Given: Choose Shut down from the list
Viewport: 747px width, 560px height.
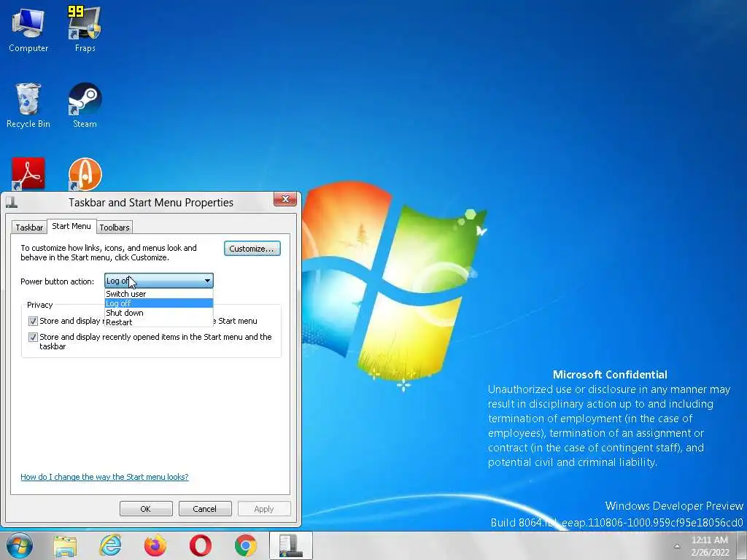Looking at the screenshot, I should (x=158, y=313).
